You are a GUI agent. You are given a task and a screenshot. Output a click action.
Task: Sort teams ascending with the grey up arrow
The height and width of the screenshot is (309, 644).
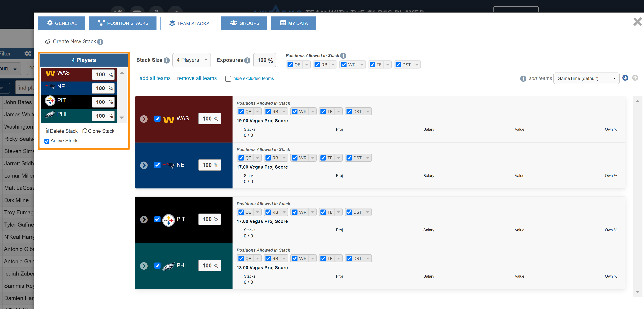click(635, 78)
